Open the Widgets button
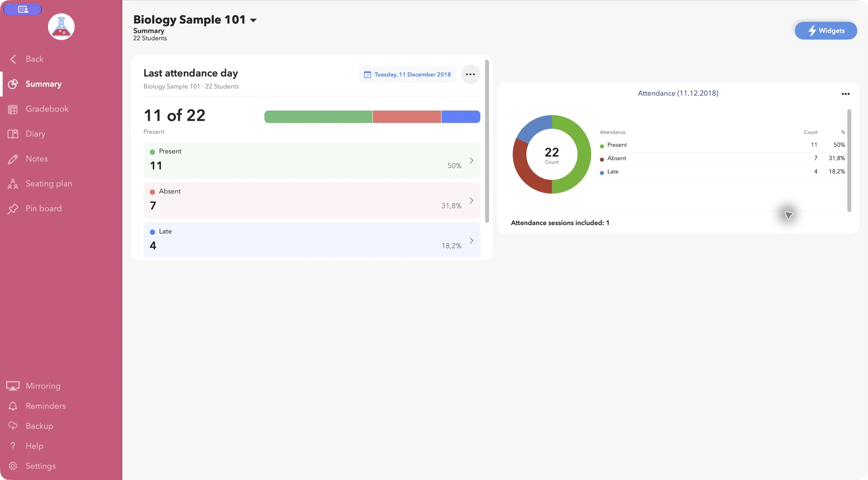868x480 pixels. [826, 31]
